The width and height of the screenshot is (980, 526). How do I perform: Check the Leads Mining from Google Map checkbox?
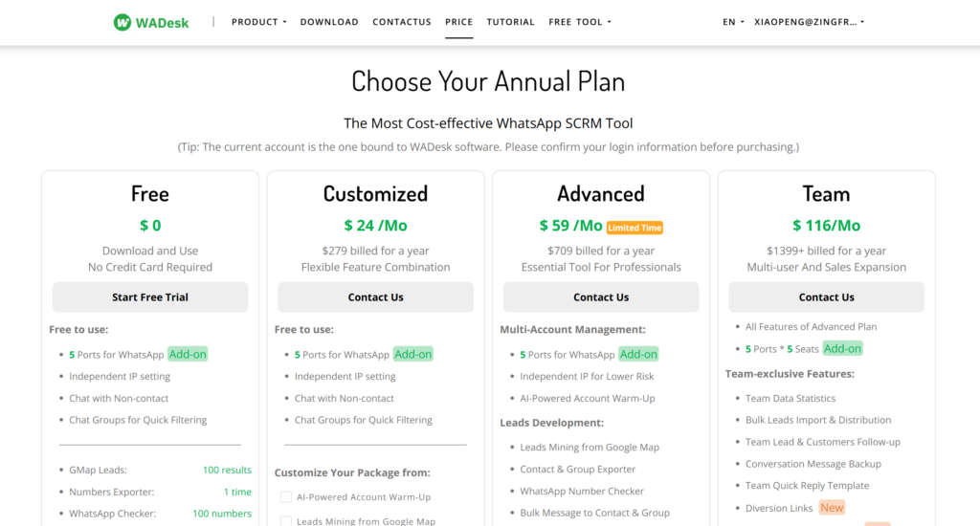click(x=286, y=521)
